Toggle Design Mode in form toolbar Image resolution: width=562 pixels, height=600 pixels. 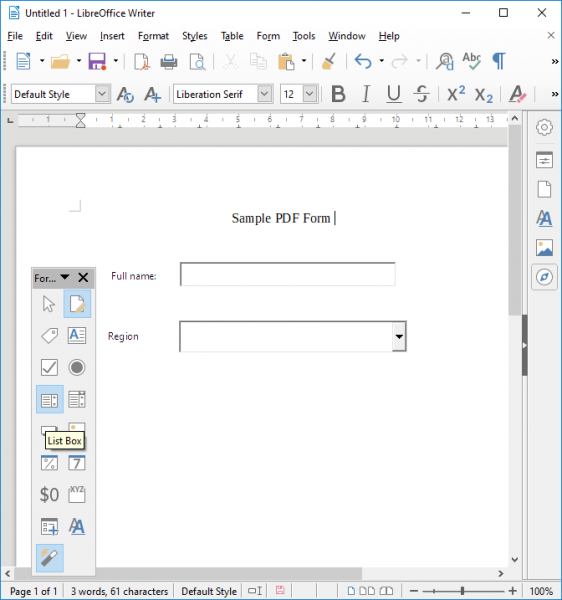(77, 304)
